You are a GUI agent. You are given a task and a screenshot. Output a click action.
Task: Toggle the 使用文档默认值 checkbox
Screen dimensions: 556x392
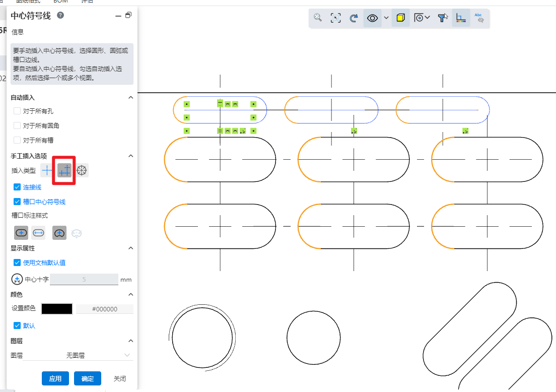tap(17, 263)
